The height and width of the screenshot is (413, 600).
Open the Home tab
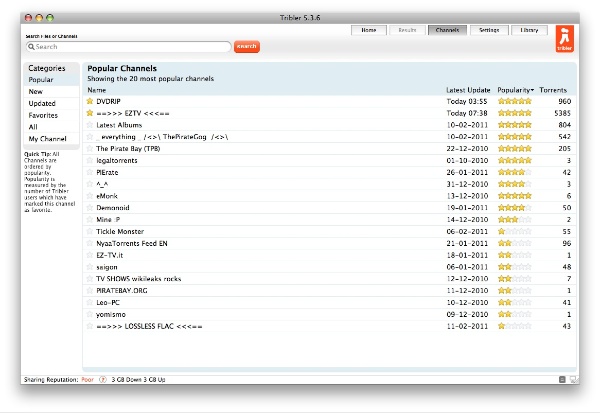(369, 30)
